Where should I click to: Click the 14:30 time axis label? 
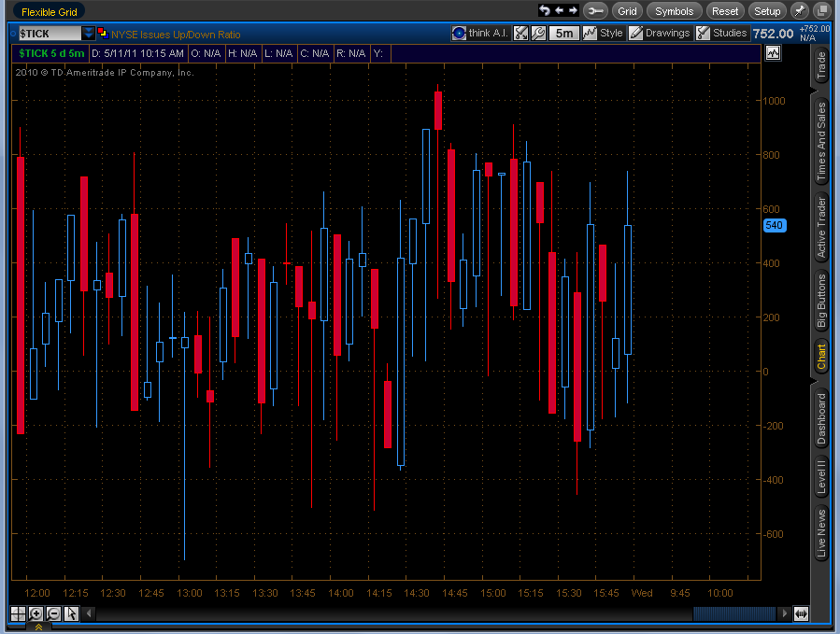coord(416,593)
